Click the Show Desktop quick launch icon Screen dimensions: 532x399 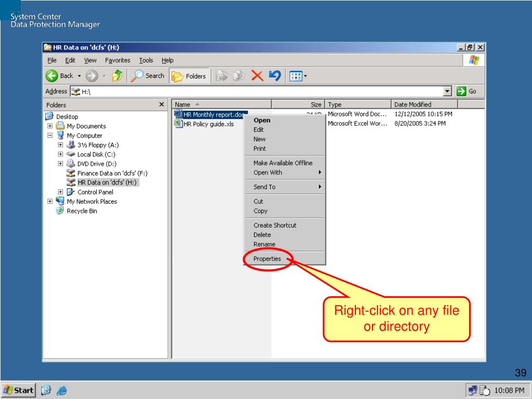[x=46, y=391]
